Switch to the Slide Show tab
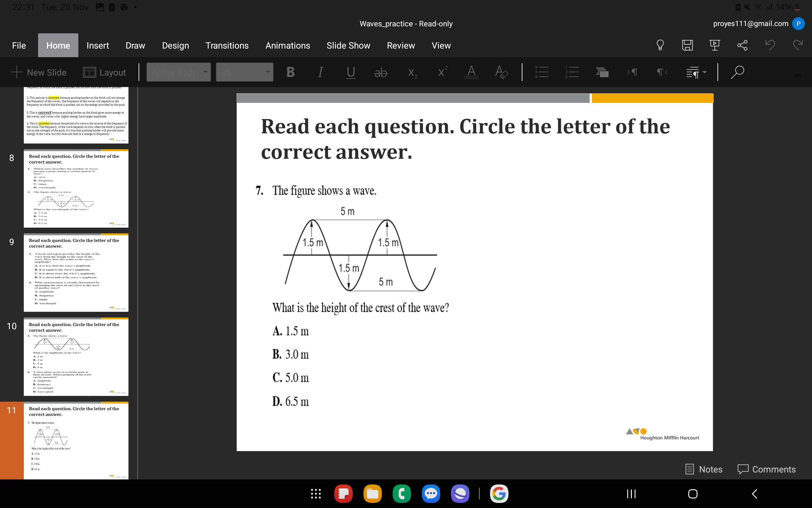This screenshot has height=508, width=812. (348, 45)
